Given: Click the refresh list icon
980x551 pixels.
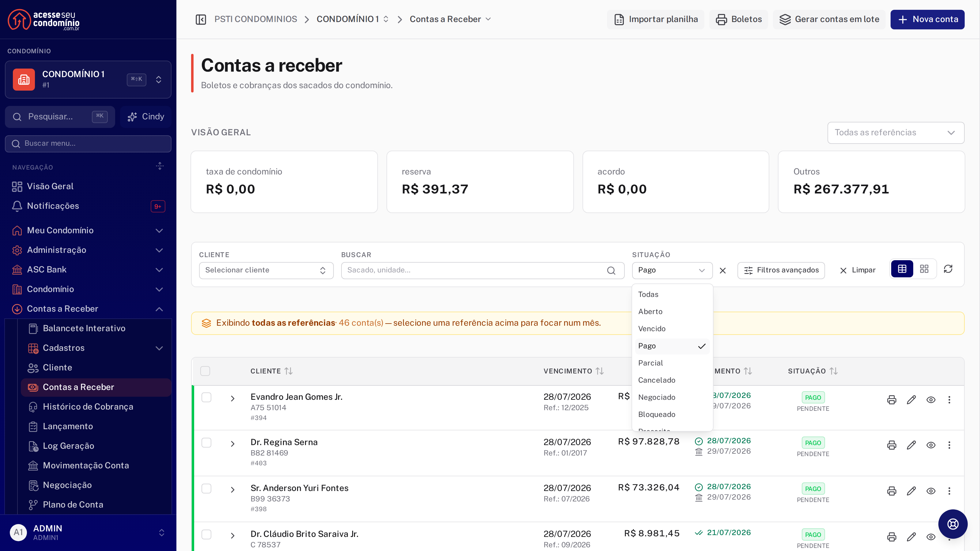Looking at the screenshot, I should [948, 269].
